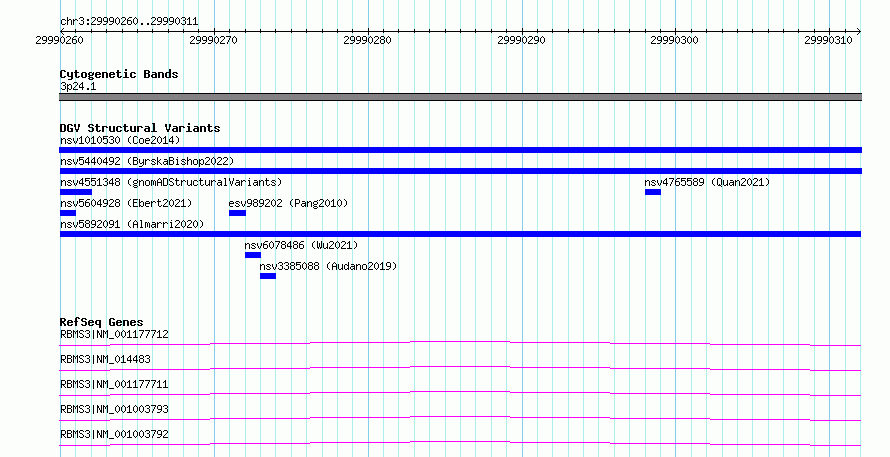Click the nsv1010530 Coe2014 blue variant bar
The image size is (890, 457).
click(460, 150)
